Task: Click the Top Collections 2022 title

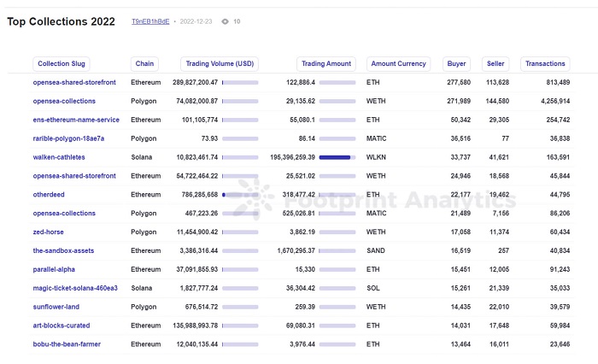Action: (62, 22)
